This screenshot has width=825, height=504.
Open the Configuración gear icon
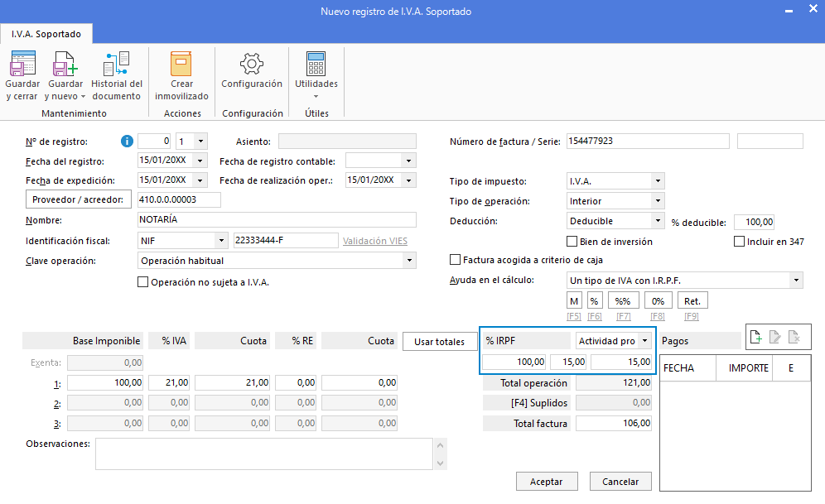(x=252, y=64)
